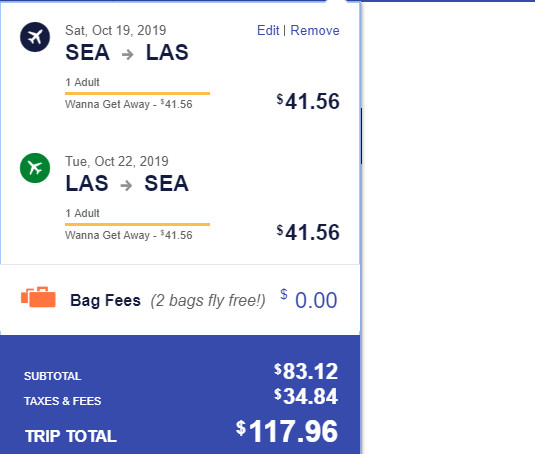
Task: Click the Bag Fees $0.00 amount
Action: [309, 300]
